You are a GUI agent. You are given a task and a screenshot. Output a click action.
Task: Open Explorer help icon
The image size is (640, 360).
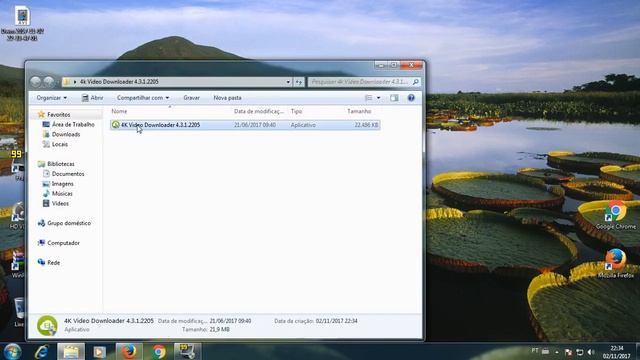(411, 98)
